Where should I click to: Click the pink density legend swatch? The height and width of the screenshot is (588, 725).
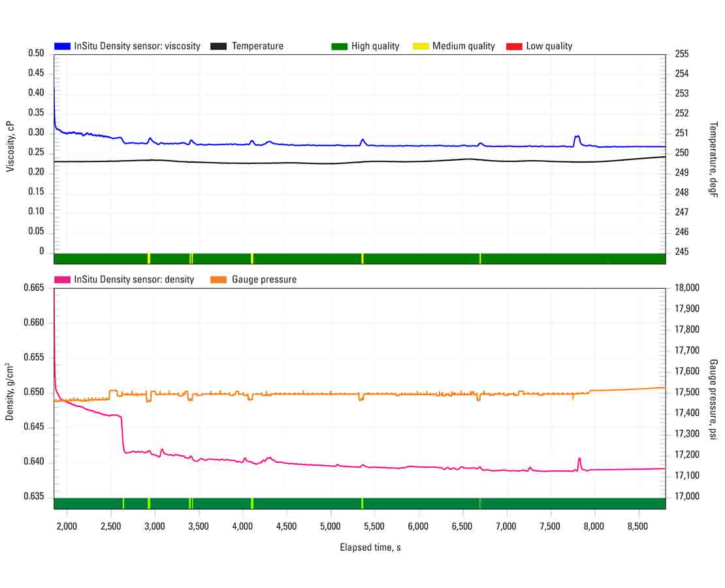pos(63,279)
